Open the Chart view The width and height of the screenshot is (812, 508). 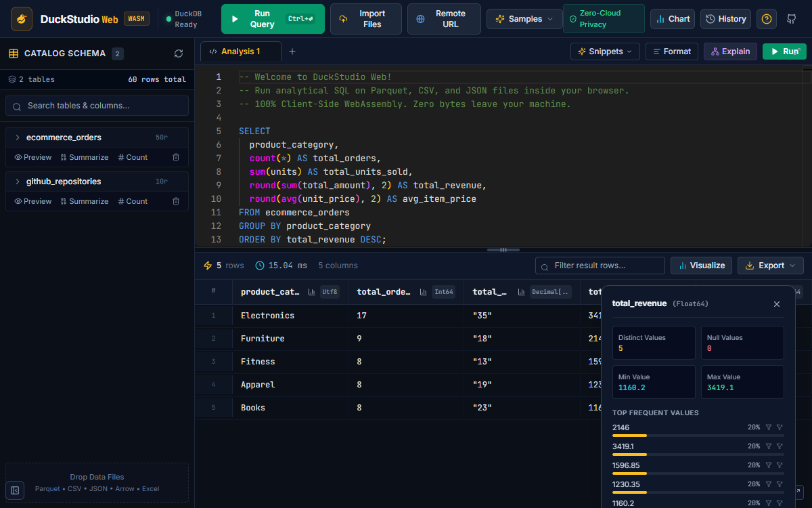pyautogui.click(x=673, y=19)
